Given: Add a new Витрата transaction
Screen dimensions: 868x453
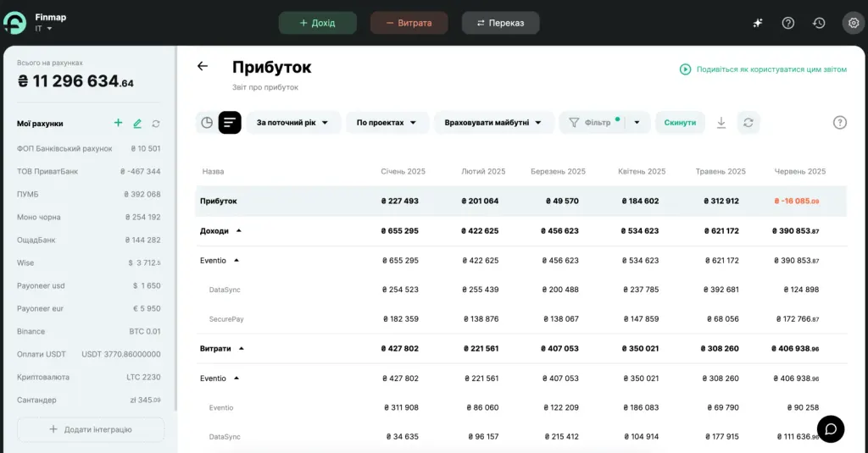Looking at the screenshot, I should point(409,23).
